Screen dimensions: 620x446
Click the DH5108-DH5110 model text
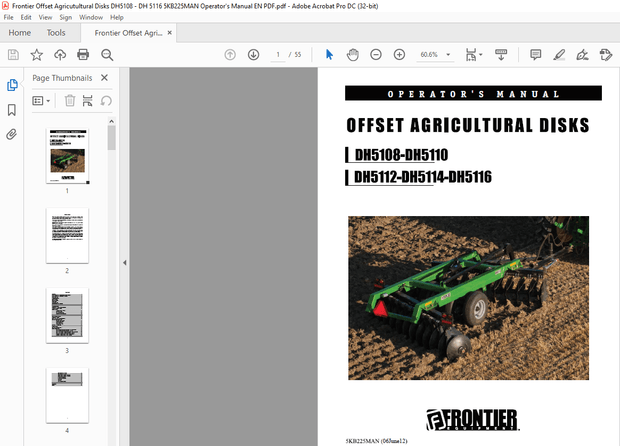pyautogui.click(x=401, y=155)
